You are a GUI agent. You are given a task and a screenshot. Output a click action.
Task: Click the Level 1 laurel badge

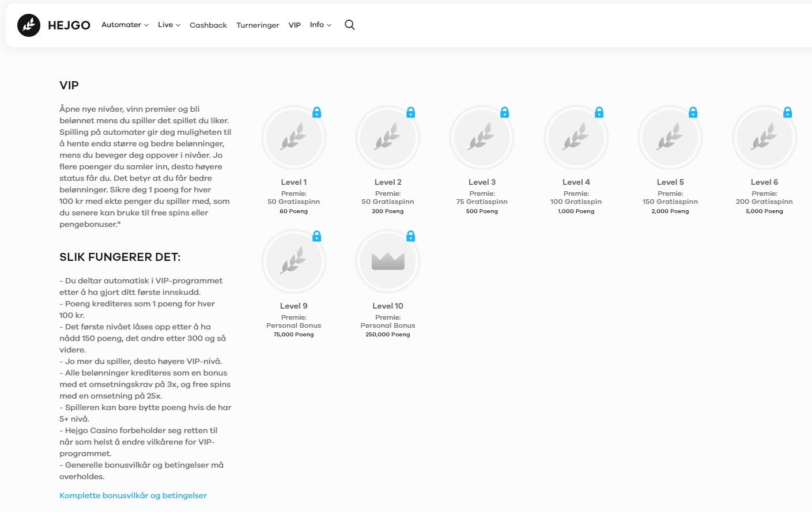294,138
